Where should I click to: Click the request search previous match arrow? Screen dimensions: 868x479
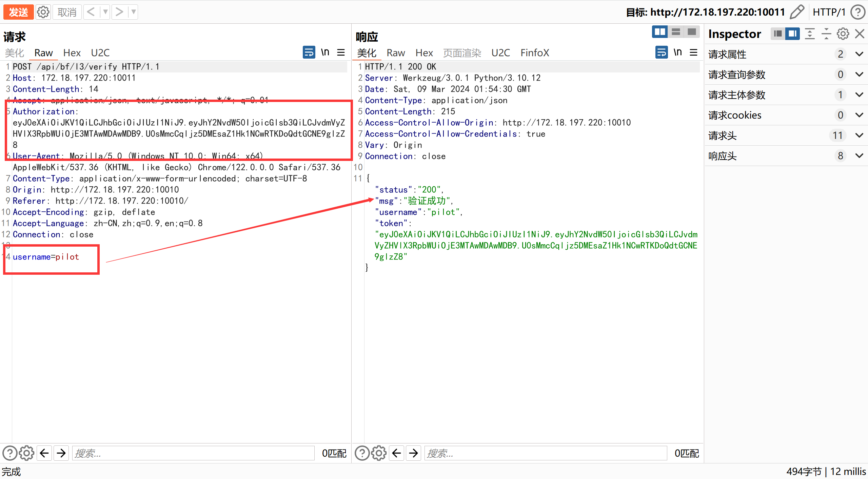click(x=44, y=453)
